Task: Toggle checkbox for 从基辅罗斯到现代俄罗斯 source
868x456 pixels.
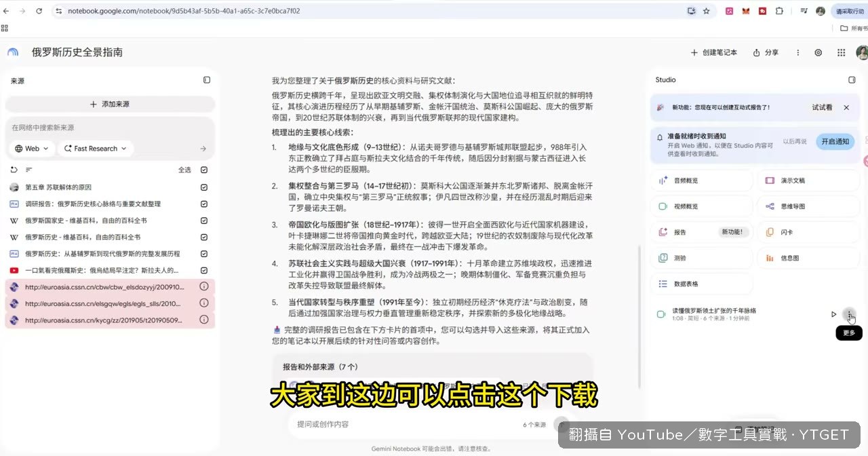Action: point(204,254)
